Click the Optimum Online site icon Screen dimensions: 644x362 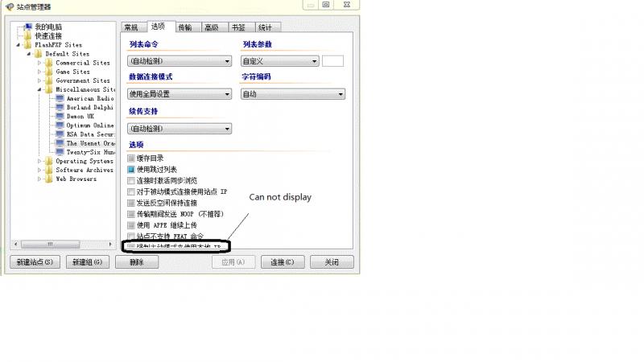(x=60, y=125)
